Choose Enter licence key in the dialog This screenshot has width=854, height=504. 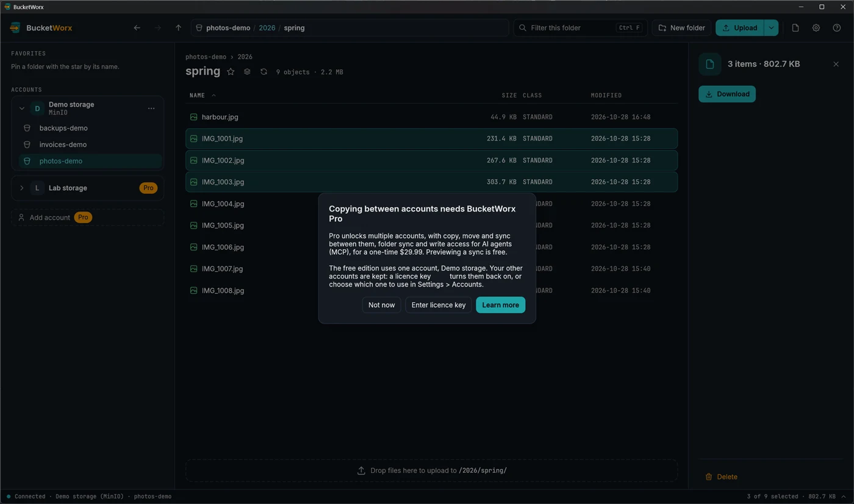(438, 305)
